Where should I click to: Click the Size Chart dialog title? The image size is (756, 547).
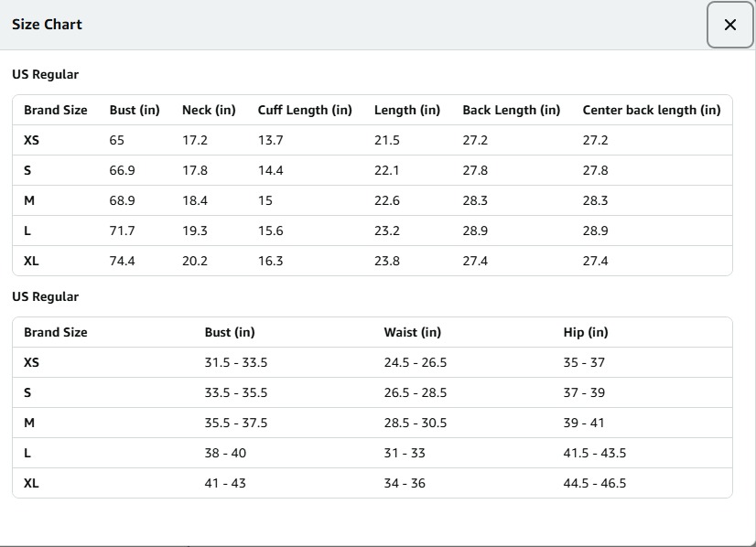pos(47,25)
